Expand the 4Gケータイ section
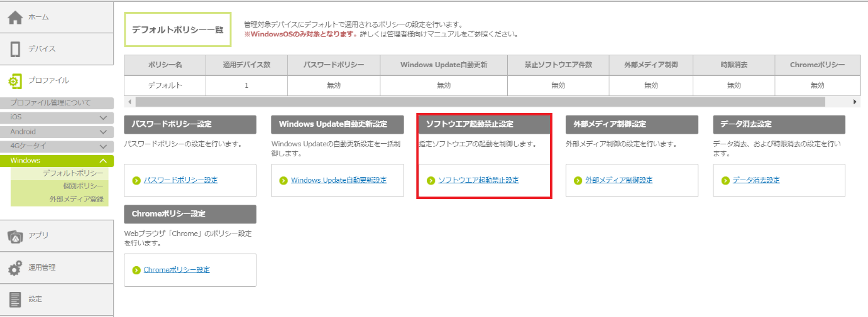The image size is (868, 317). pos(103,146)
